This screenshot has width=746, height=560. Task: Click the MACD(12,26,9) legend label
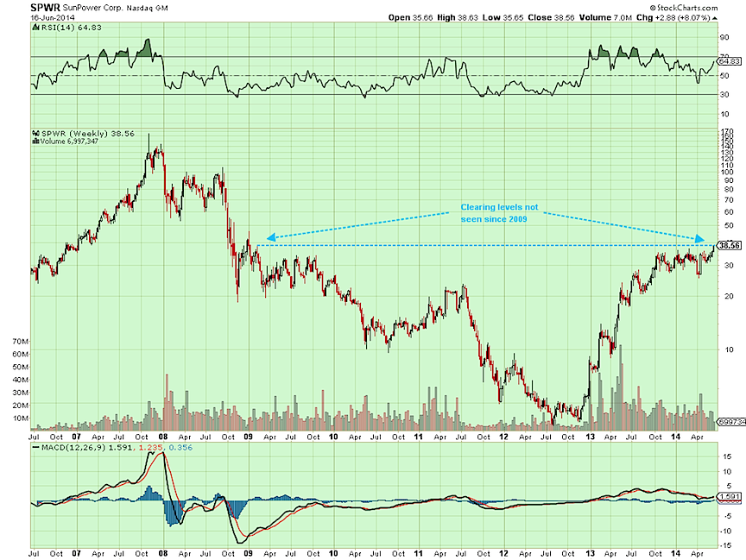click(x=73, y=447)
